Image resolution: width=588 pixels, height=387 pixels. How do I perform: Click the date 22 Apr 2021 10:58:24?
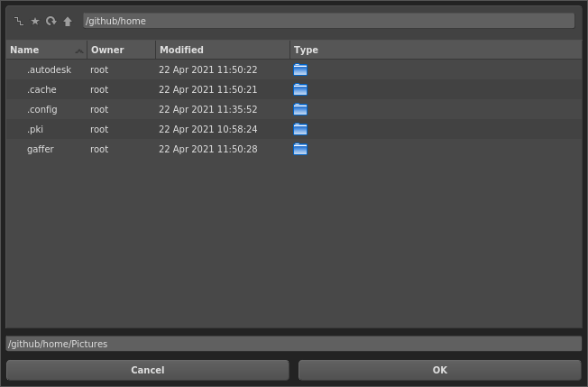tap(208, 129)
